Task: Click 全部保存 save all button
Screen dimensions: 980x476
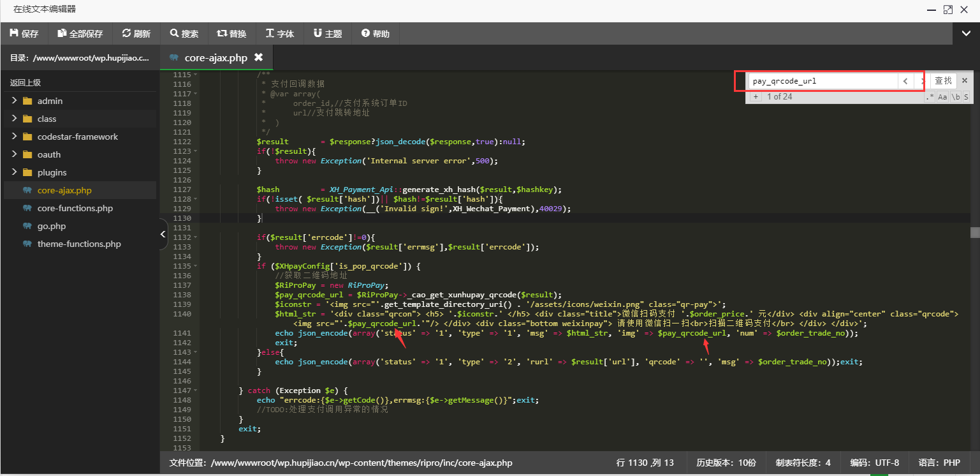Action: pos(80,34)
